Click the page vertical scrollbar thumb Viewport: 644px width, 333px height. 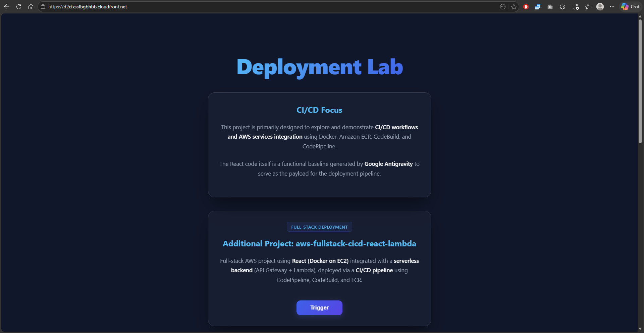640,82
